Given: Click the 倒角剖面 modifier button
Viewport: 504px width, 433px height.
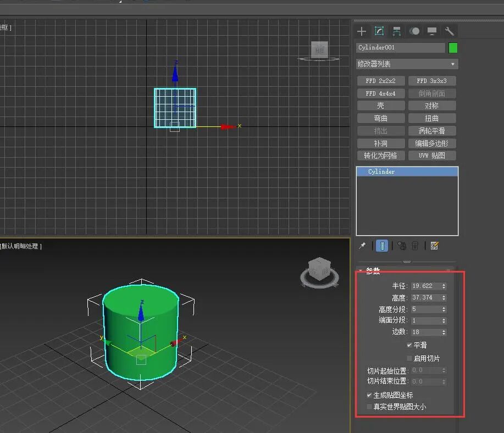Looking at the screenshot, I should tap(431, 93).
